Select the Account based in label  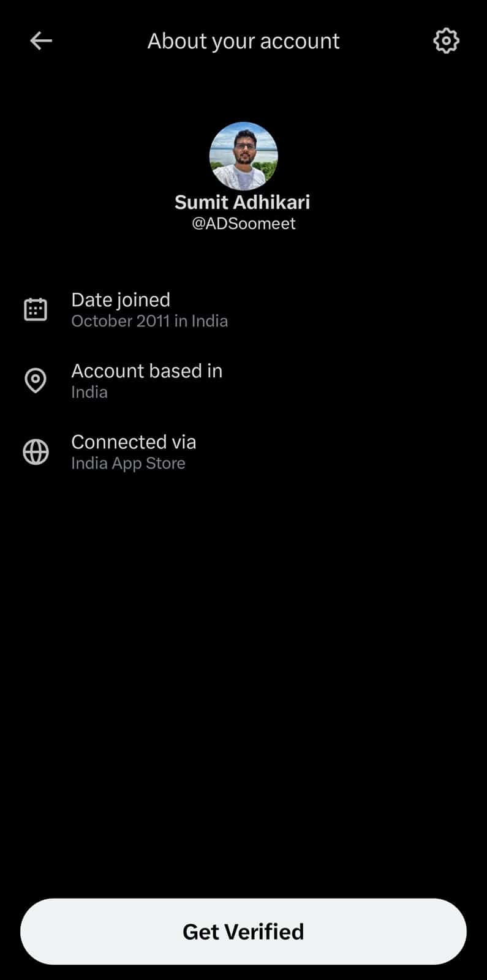tap(146, 371)
